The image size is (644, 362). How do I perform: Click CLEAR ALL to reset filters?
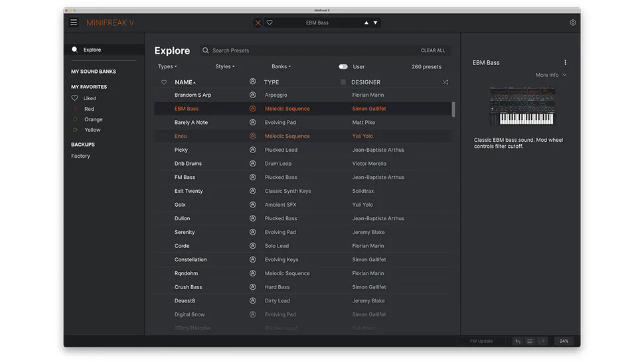click(433, 50)
